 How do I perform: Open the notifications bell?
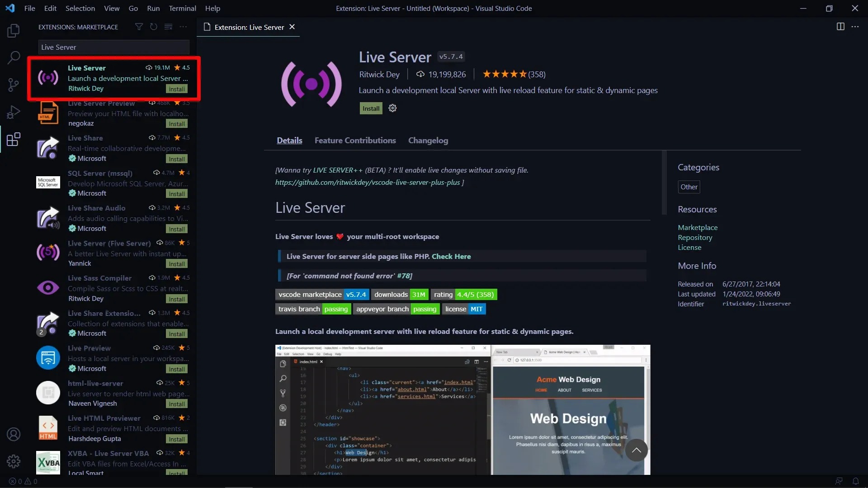(x=856, y=481)
